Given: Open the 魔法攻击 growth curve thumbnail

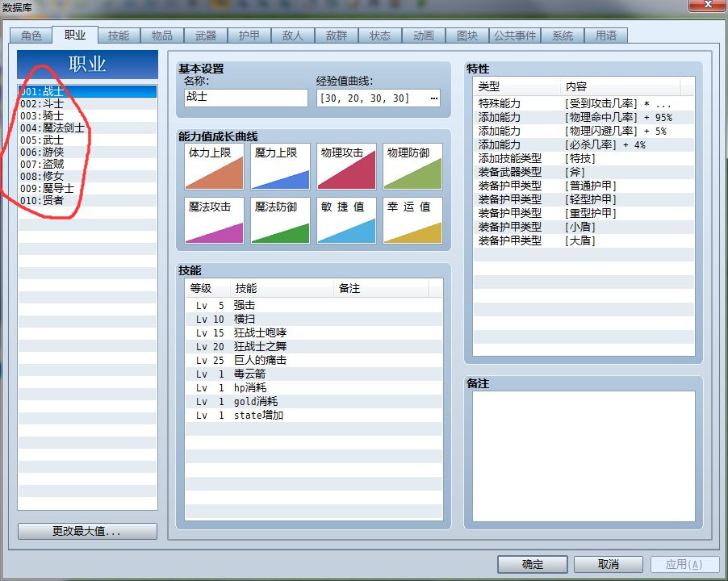Looking at the screenshot, I should tap(214, 220).
